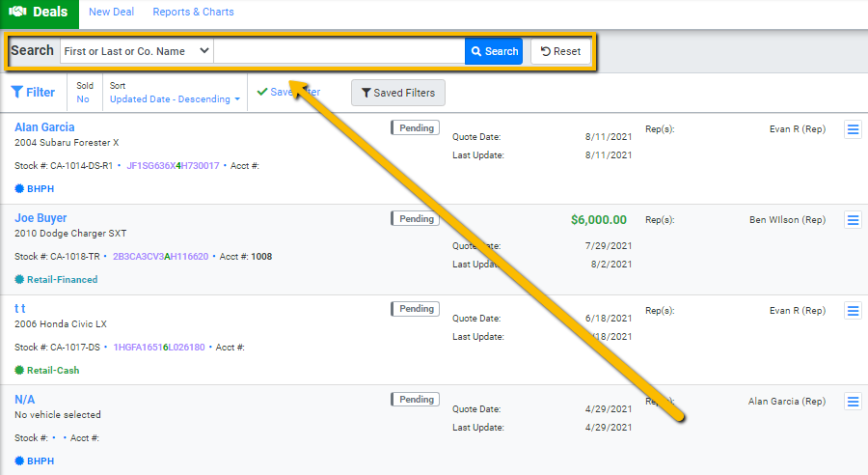The height and width of the screenshot is (475, 868).
Task: Open the New Deal tab
Action: click(x=111, y=13)
